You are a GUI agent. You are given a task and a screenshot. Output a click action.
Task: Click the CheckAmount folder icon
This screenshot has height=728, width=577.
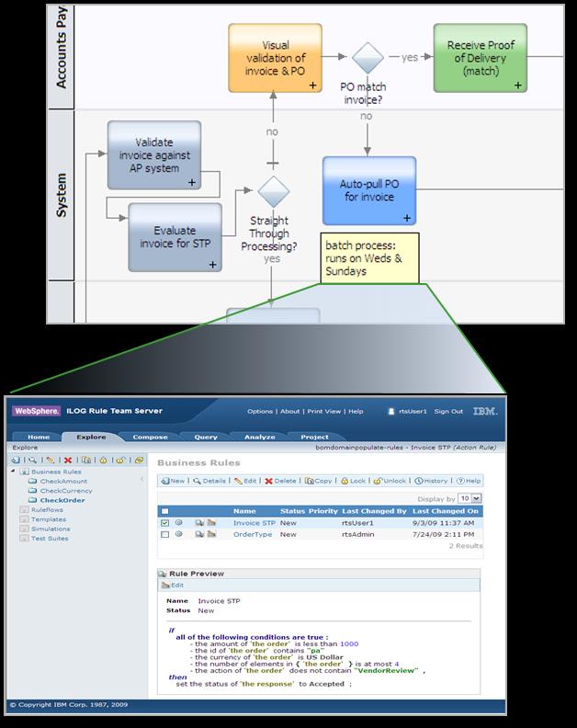click(32, 481)
